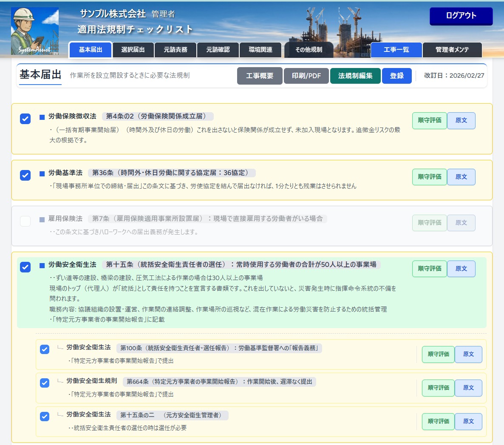Uncheck the 労働安全衛生規則 第664条 checkbox
Viewport: 504px width, 445px height.
pyautogui.click(x=45, y=383)
